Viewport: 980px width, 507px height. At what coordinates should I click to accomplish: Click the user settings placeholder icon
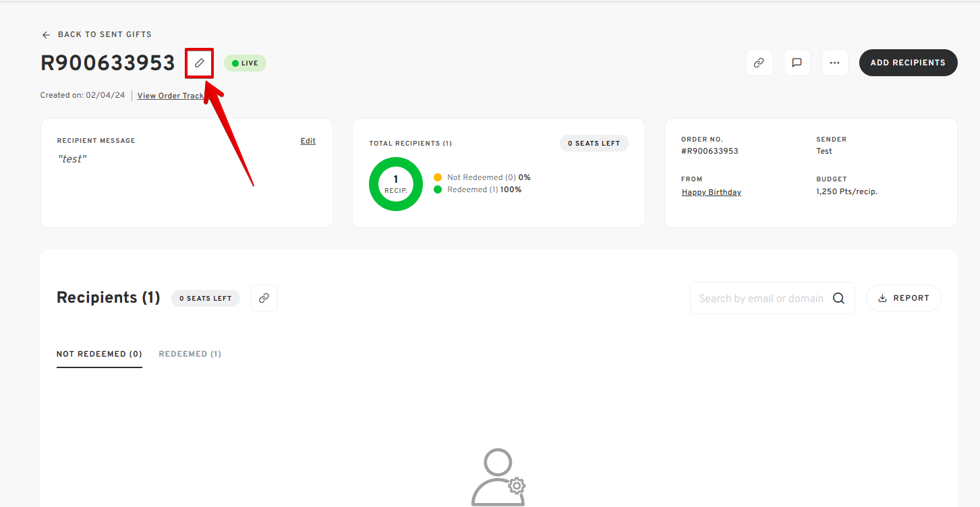(x=498, y=477)
